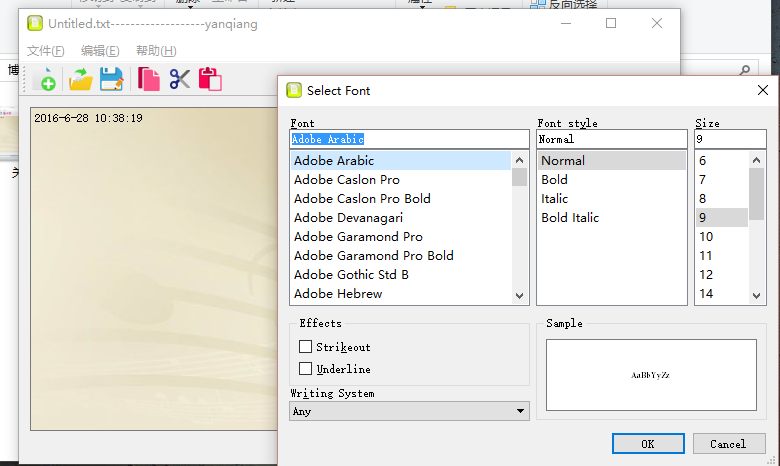The height and width of the screenshot is (466, 780).
Task: Select font size 14
Action: (x=721, y=293)
